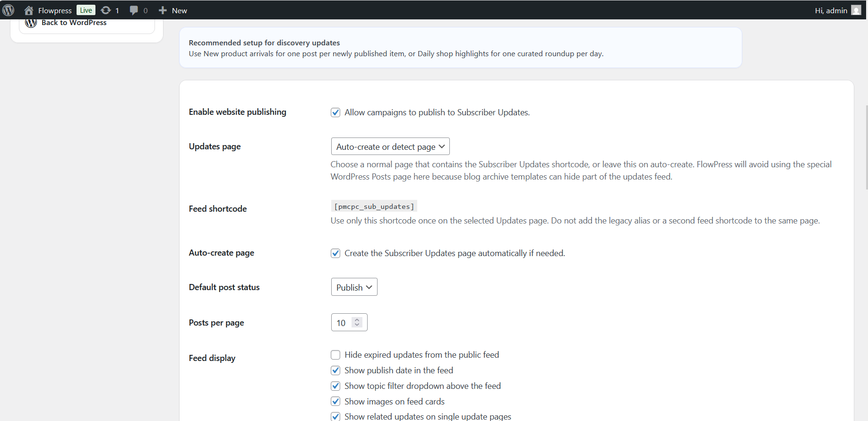Toggle Create the Subscriber Updates page automatically
Viewport: 868px width, 421px height.
335,253
